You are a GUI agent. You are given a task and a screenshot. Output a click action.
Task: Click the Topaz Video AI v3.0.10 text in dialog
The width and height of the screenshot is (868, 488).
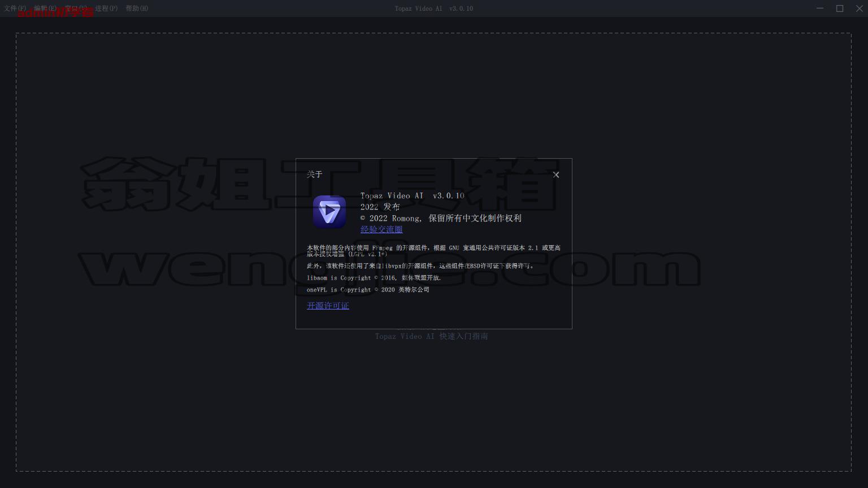[x=413, y=195]
